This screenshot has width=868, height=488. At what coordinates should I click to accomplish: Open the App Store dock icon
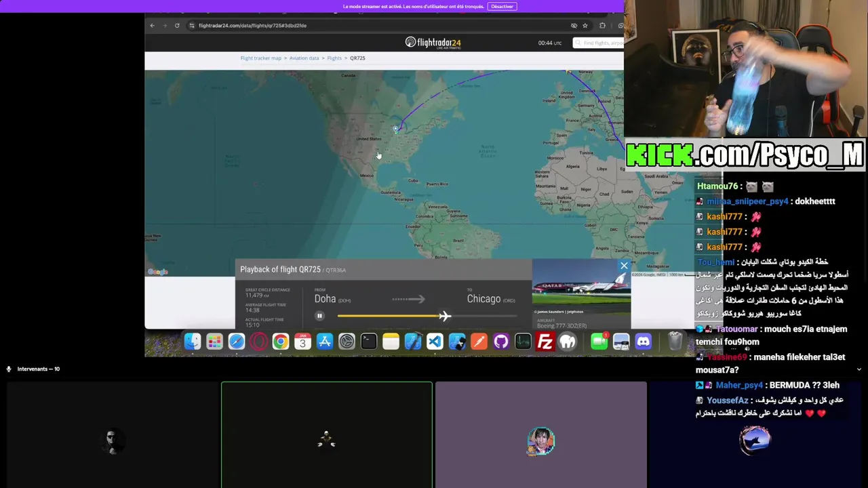point(325,342)
